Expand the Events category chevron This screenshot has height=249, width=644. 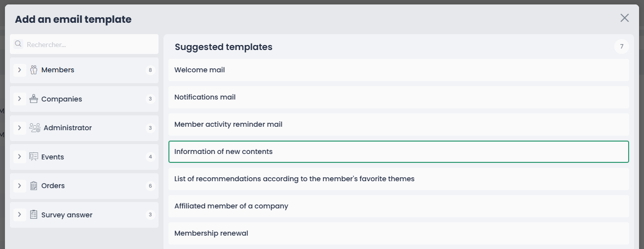19,157
